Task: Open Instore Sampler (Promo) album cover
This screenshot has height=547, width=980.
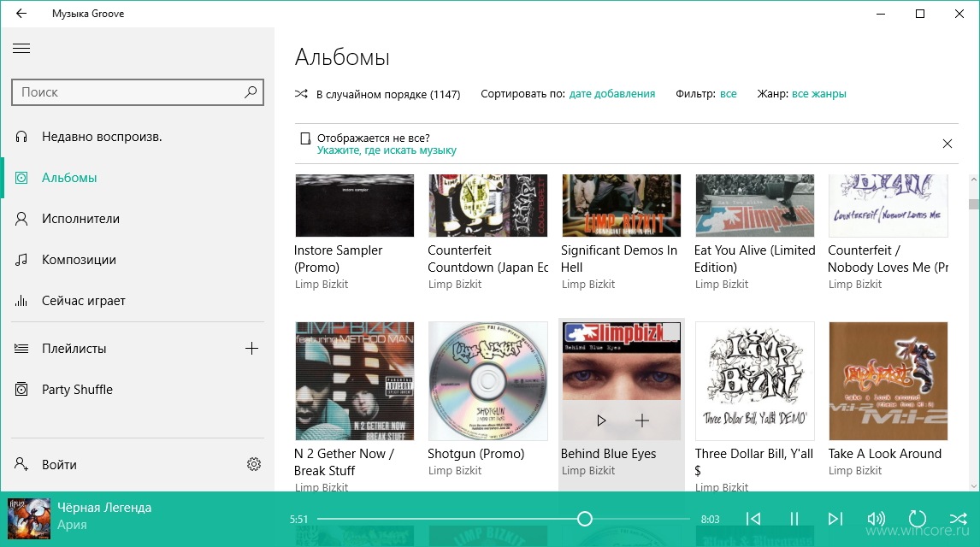Action: [x=354, y=205]
